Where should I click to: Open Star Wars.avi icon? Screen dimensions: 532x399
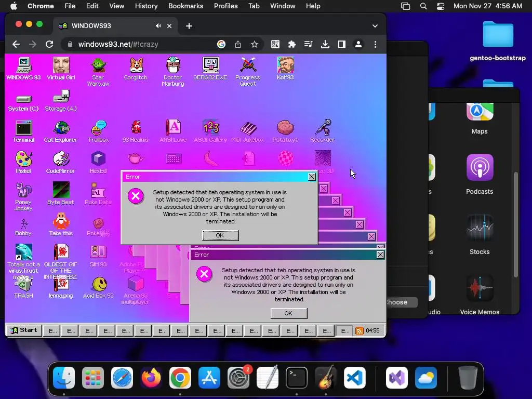tap(98, 72)
